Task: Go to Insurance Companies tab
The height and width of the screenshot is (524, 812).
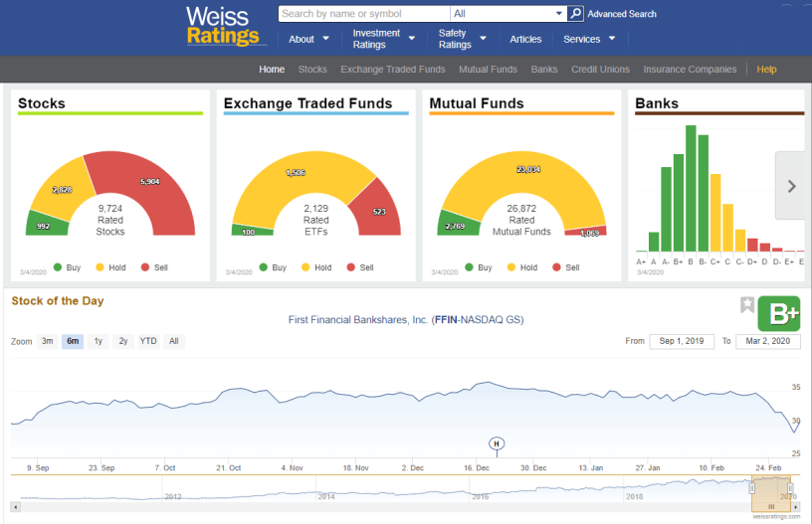Action: 690,70
